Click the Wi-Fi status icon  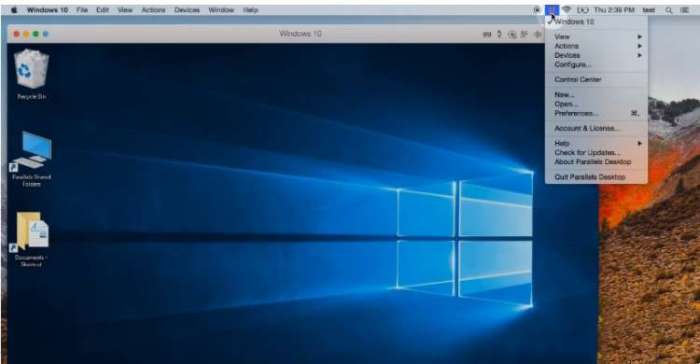coord(567,10)
